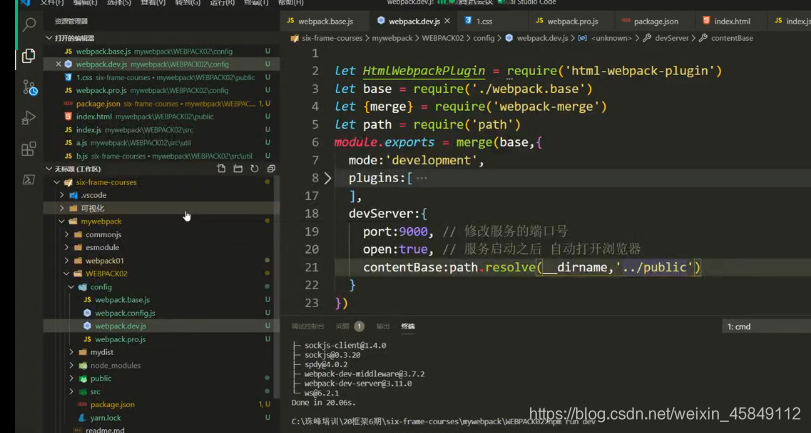Collapse the 打开的编辑器 section

pos(49,38)
